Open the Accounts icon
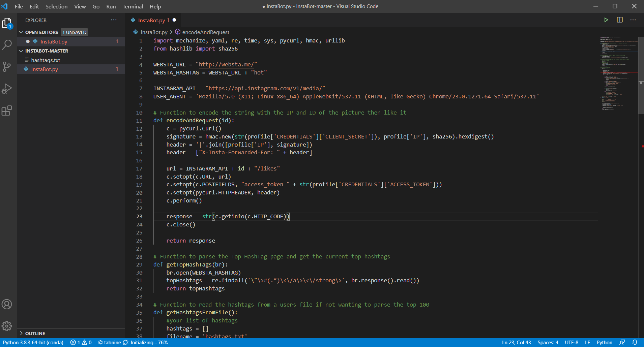Viewport: 644px width, 347px height. [7, 304]
